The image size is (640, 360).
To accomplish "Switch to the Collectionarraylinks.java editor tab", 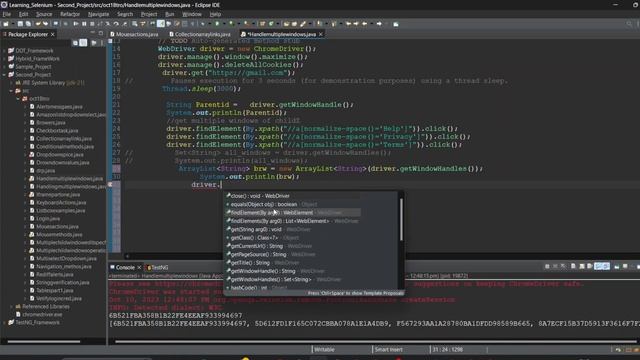I will coord(200,34).
